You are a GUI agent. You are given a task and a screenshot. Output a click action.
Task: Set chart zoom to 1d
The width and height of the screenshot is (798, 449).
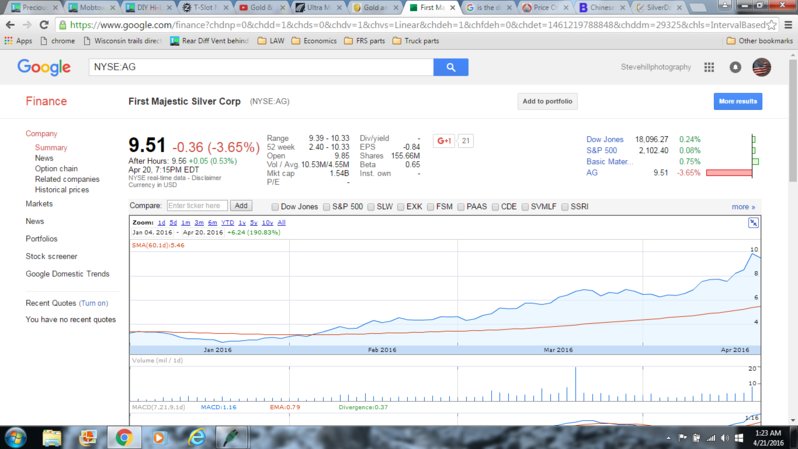[x=161, y=223]
